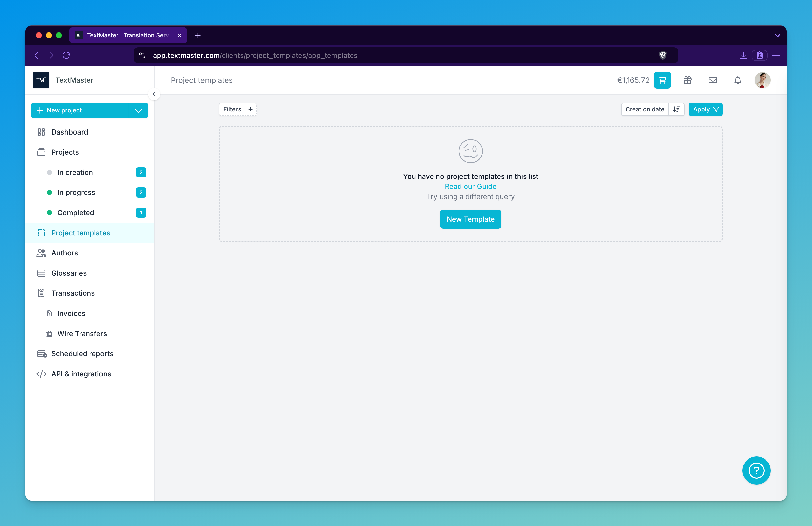
Task: Click the gift rewards icon
Action: [x=687, y=80]
